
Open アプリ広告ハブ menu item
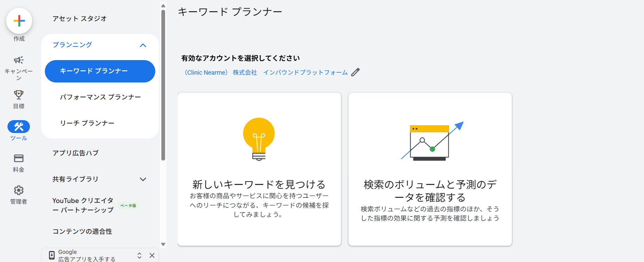click(x=76, y=153)
